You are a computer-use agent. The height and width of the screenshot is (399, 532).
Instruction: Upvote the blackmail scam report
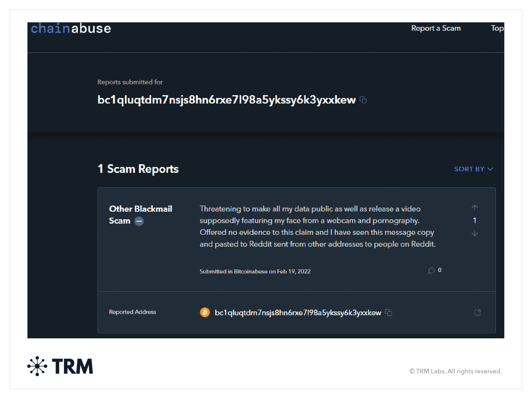pos(475,208)
